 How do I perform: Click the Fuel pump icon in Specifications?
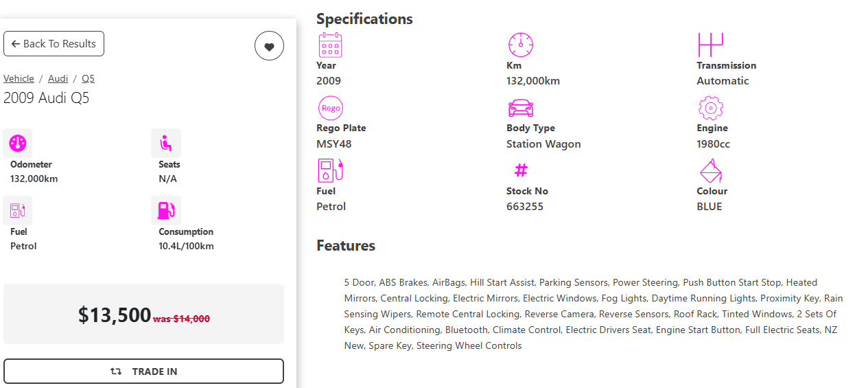click(330, 171)
